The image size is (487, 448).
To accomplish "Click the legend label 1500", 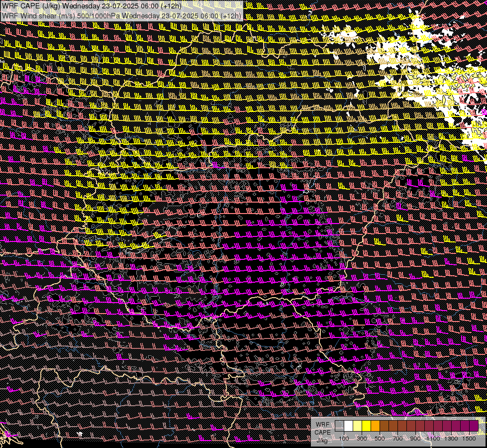I will click(x=469, y=439).
